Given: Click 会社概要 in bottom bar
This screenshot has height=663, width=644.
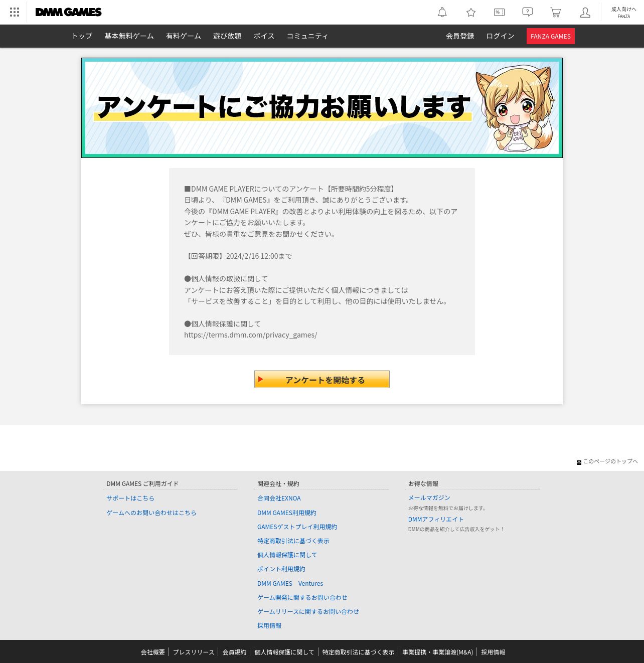Looking at the screenshot, I should 152,652.
